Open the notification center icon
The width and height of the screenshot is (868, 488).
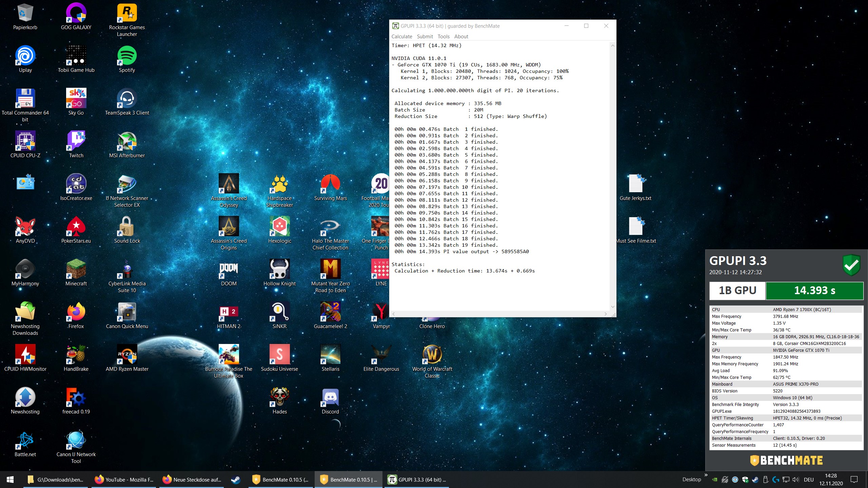(854, 480)
